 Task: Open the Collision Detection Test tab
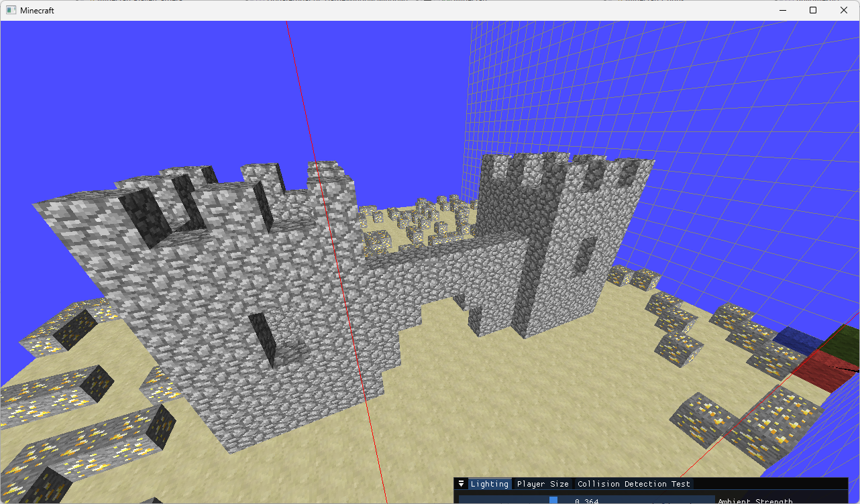pyautogui.click(x=634, y=484)
